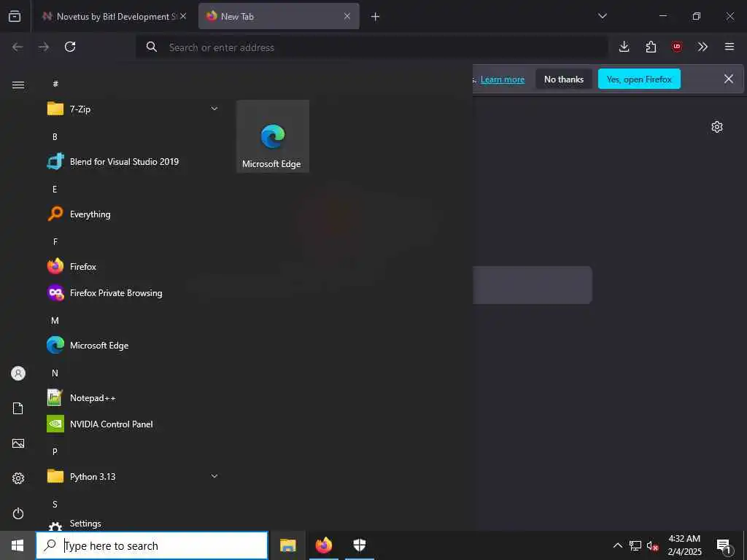Open the New Tab personalize gear icon
This screenshot has width=747, height=560.
coord(717,127)
